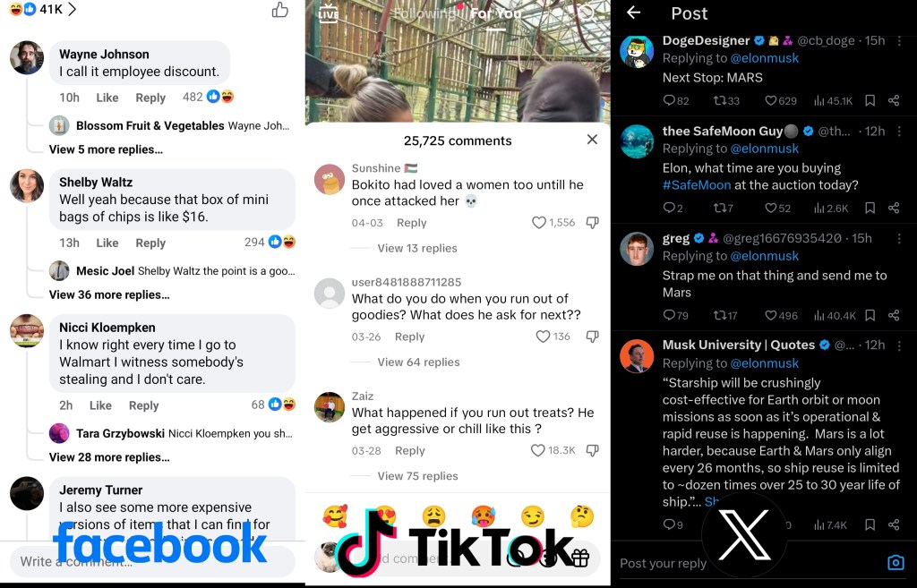The image size is (917, 588).
Task: Bookmark DogeDesigner's reply
Action: [870, 101]
